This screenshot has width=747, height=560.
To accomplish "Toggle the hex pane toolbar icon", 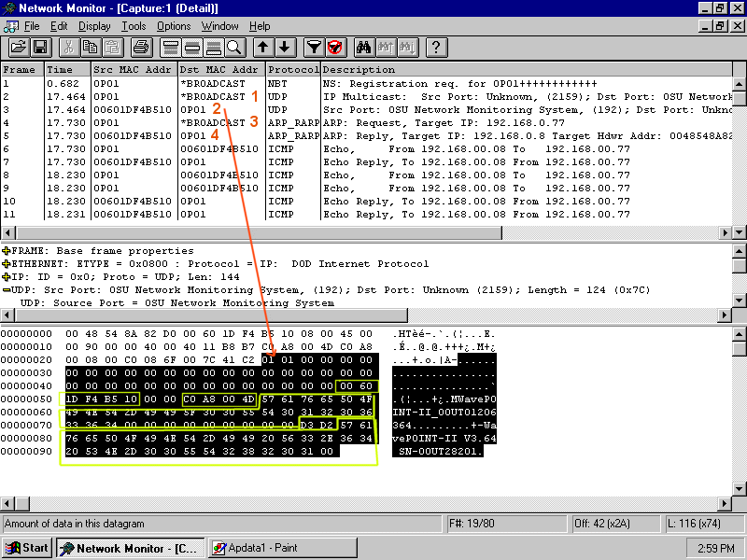I will (x=214, y=48).
